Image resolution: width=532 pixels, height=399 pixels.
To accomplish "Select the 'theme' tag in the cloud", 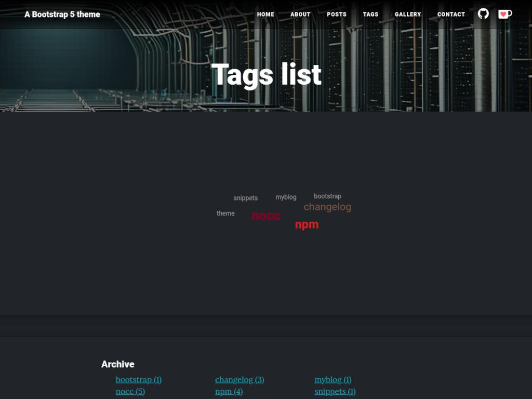I will click(x=225, y=213).
